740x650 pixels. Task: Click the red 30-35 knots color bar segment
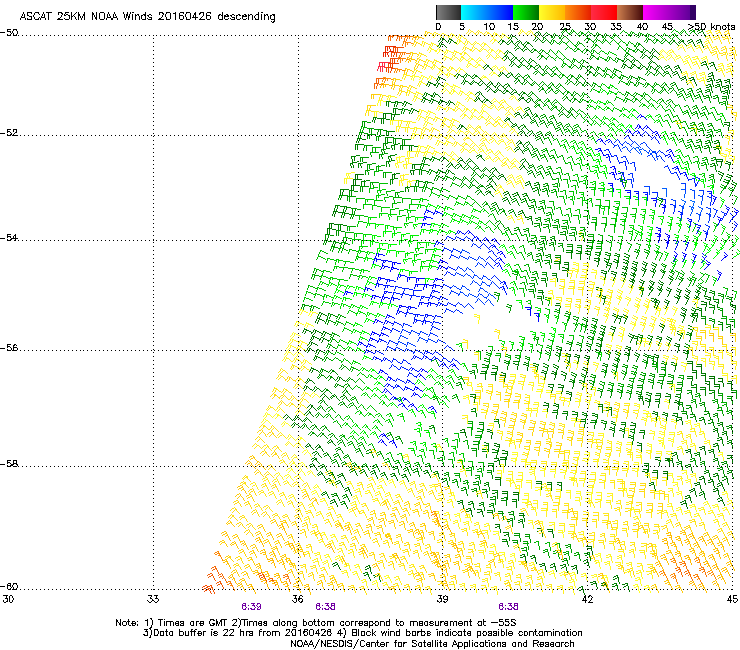point(604,12)
